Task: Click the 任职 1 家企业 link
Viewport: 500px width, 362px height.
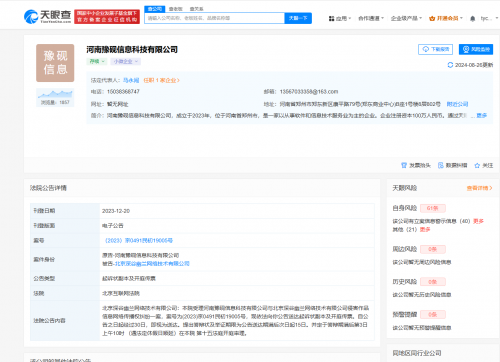Action: [x=162, y=80]
